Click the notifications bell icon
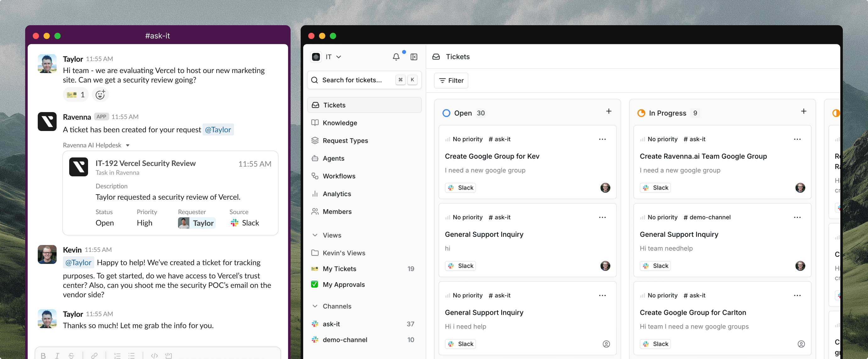The image size is (868, 359). 396,57
